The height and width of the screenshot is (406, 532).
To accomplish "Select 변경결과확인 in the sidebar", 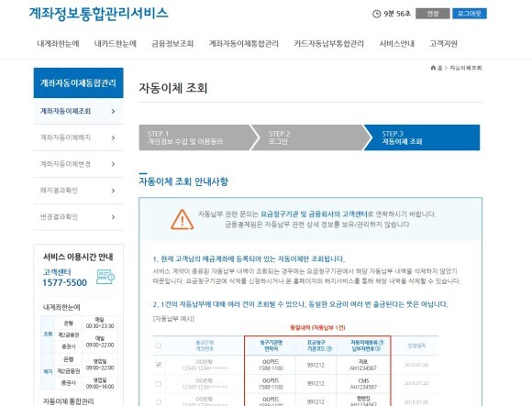I will click(78, 217).
